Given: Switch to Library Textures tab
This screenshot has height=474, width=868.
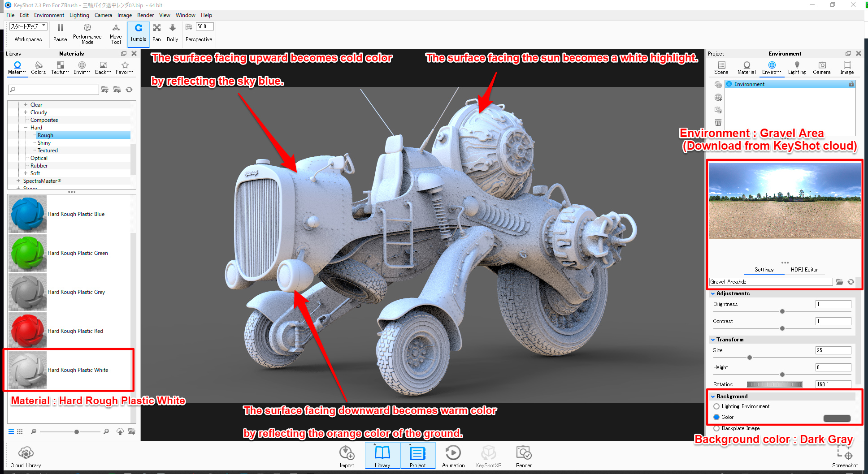Looking at the screenshot, I should point(60,68).
